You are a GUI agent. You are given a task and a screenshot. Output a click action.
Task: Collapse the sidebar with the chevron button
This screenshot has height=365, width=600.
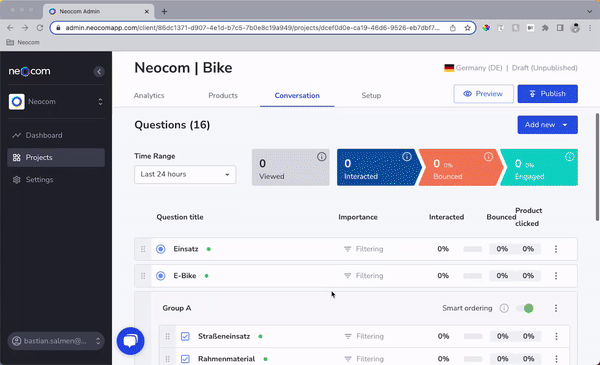99,72
